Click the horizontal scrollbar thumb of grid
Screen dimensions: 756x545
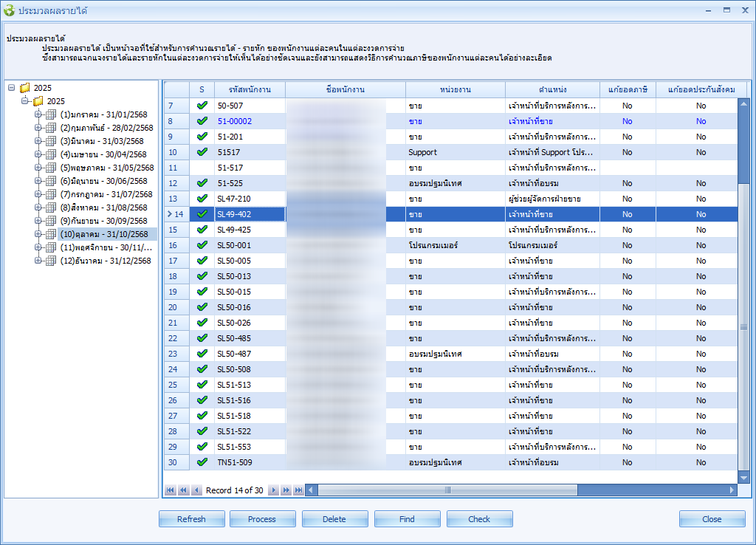coord(447,490)
